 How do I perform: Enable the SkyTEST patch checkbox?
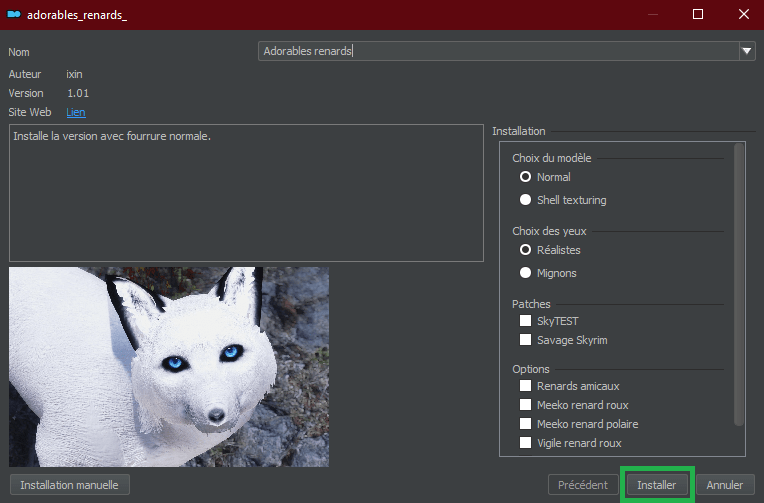[x=526, y=321]
